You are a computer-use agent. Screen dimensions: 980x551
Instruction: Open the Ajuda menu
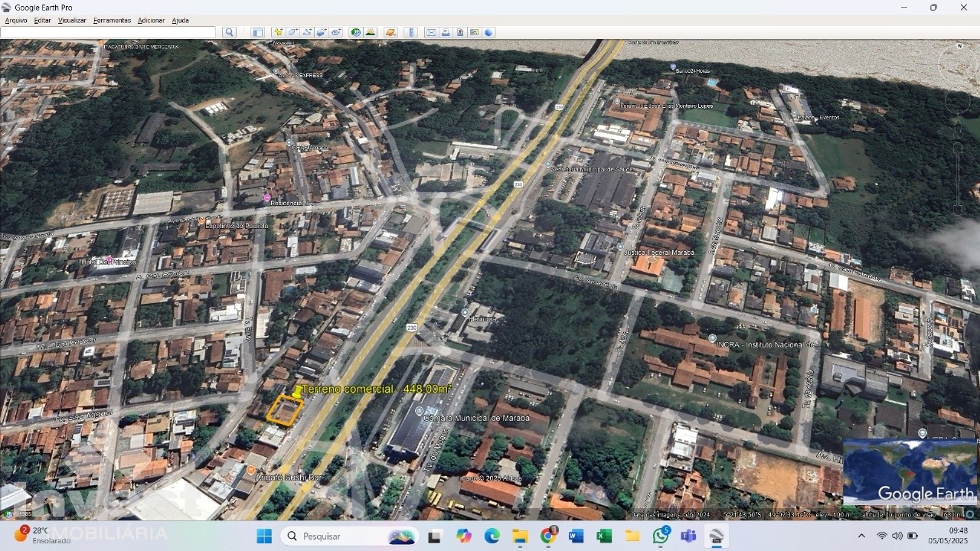tap(181, 21)
